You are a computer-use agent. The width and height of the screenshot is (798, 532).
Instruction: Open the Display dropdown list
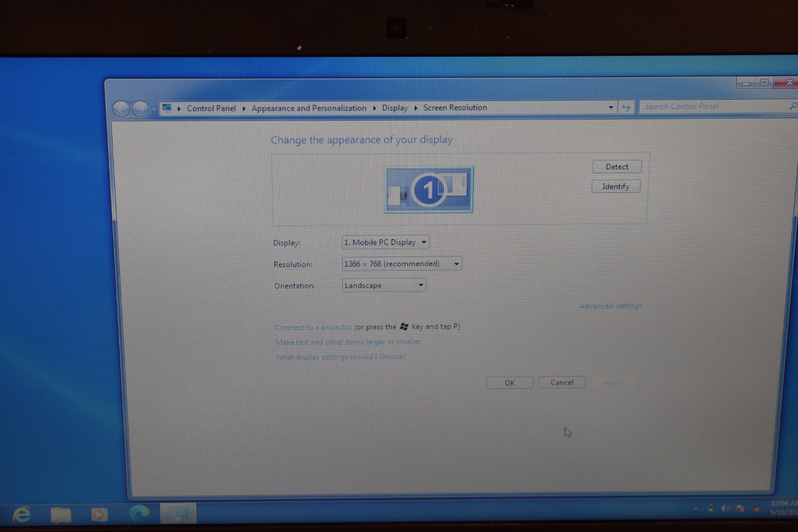click(x=386, y=242)
